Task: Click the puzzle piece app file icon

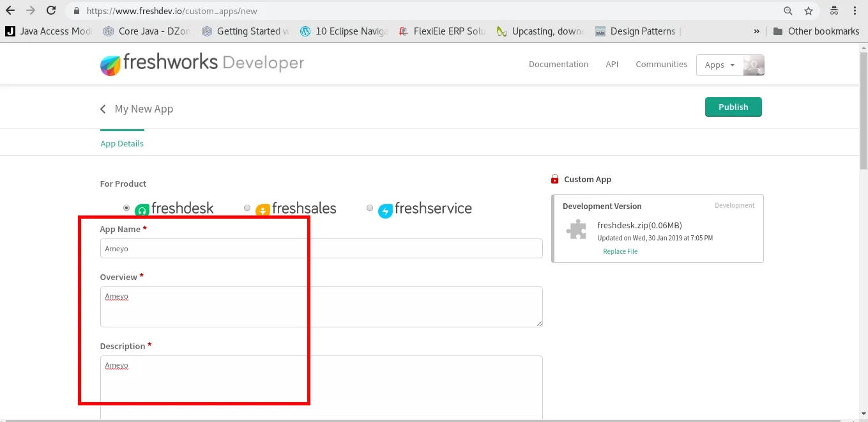Action: coord(577,229)
